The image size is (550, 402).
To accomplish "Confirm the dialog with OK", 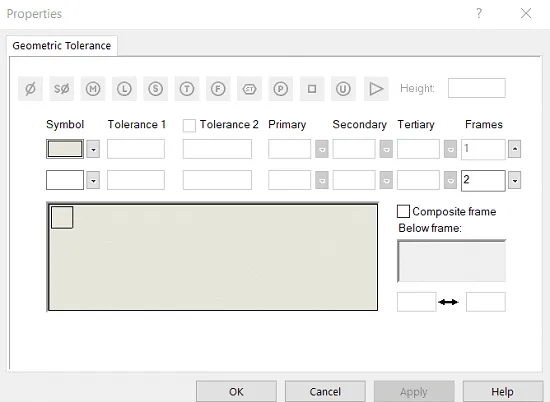I will click(236, 391).
